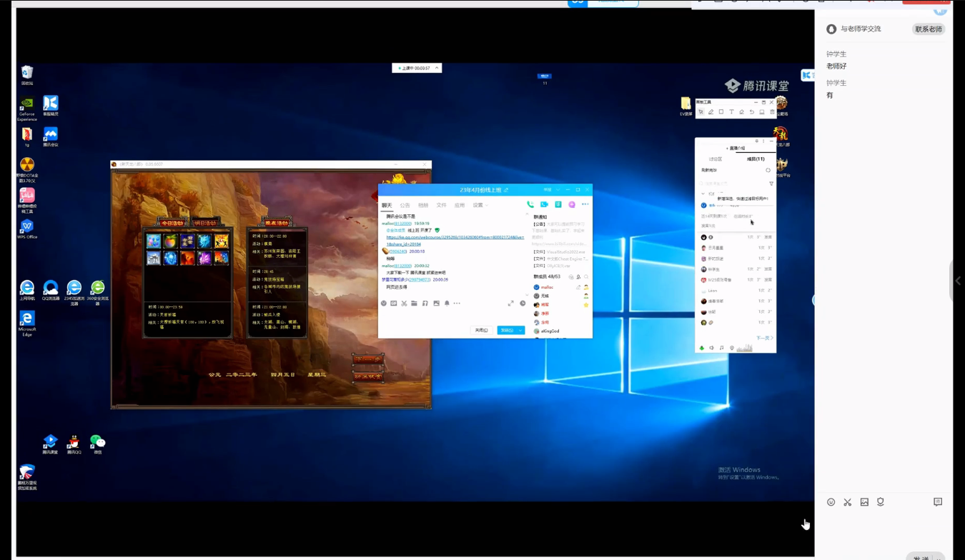The width and height of the screenshot is (965, 560).
Task: Collapse the sidebar with the right-edge chevron handle
Action: tap(958, 281)
